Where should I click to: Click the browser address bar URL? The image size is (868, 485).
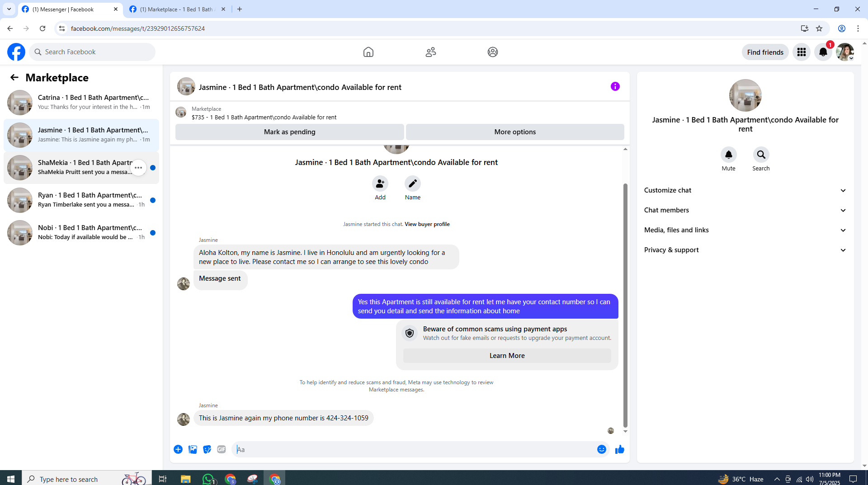coord(138,28)
